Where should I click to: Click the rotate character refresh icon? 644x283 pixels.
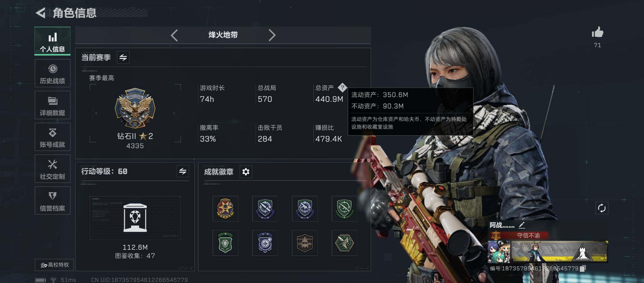pyautogui.click(x=602, y=208)
